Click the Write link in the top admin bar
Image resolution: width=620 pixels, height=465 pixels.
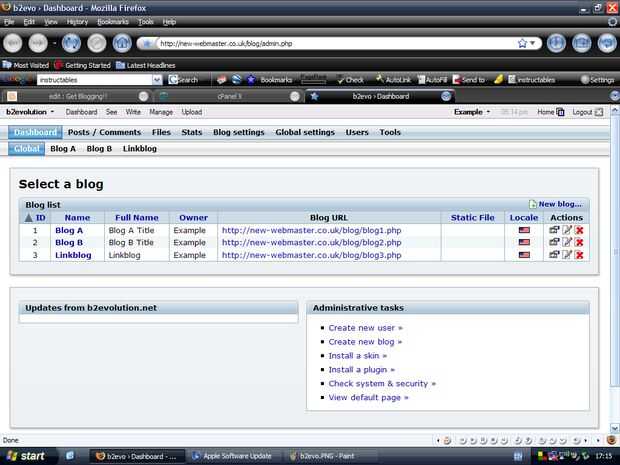[133, 112]
